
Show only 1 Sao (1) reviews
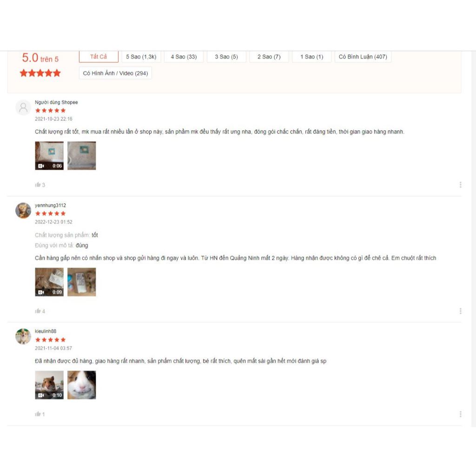[312, 56]
